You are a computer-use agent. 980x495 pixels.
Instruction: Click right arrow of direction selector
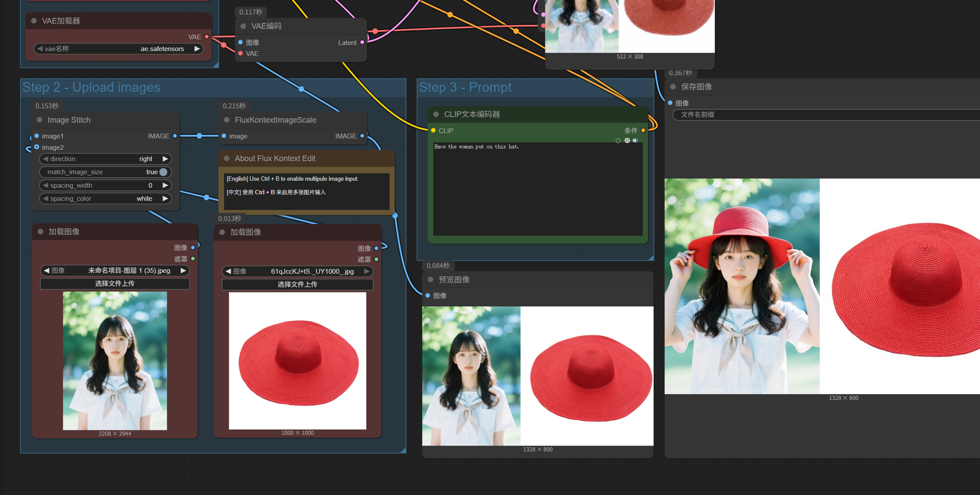coord(165,159)
